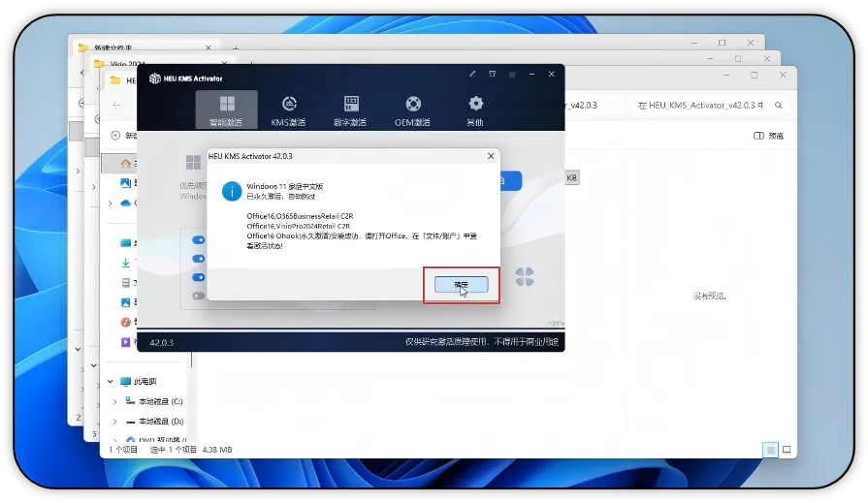Toggle the 预览 preview pane button
The height and width of the screenshot is (503, 868).
click(x=768, y=136)
